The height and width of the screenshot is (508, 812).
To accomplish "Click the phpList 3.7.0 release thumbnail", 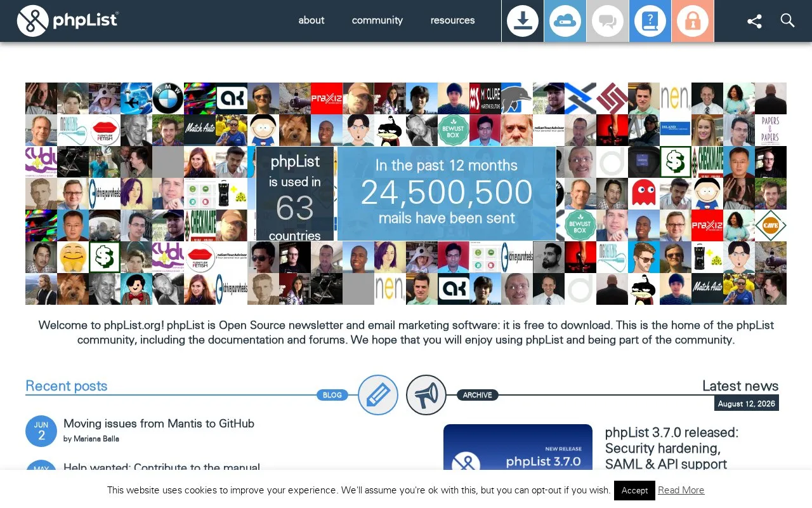I will click(518, 448).
